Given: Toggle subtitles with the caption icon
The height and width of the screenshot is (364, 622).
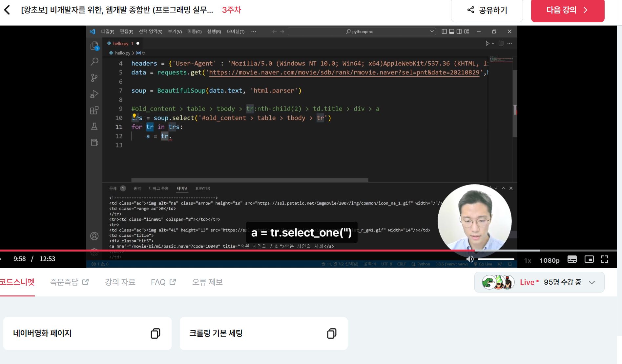Looking at the screenshot, I should click(x=572, y=259).
